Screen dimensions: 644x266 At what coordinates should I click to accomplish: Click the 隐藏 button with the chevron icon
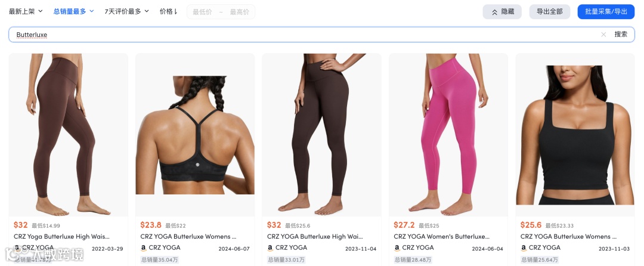502,12
